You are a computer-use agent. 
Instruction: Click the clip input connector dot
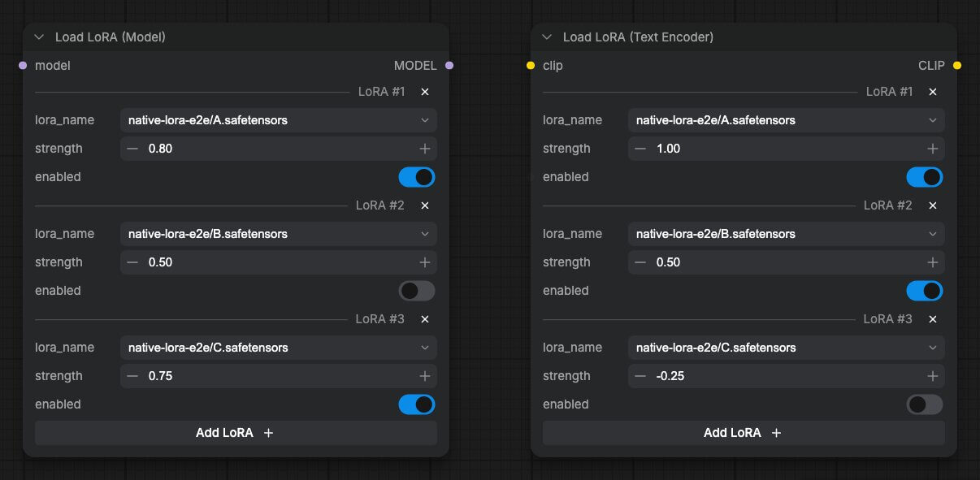pos(531,66)
